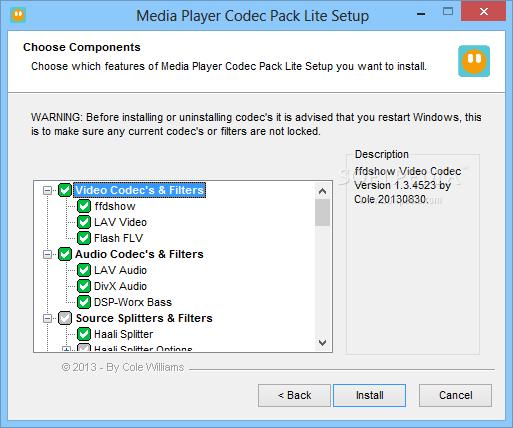The height and width of the screenshot is (428, 513).
Task: Select the ffdshow tree item label
Action: click(x=115, y=206)
